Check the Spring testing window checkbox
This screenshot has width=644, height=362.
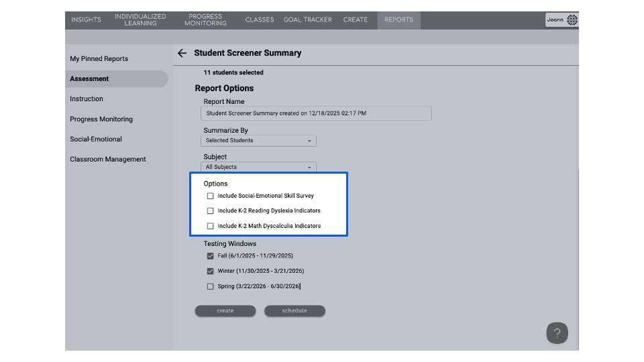pos(210,286)
